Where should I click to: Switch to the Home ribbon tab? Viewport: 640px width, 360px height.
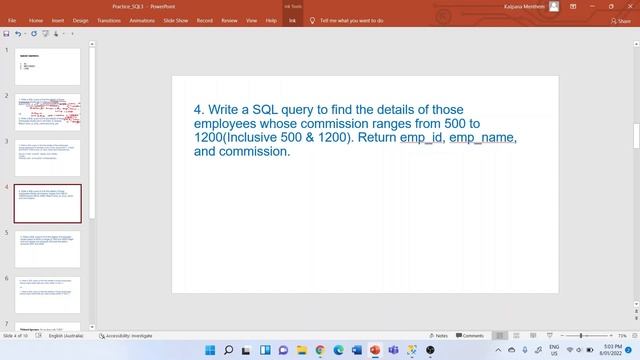tap(36, 20)
